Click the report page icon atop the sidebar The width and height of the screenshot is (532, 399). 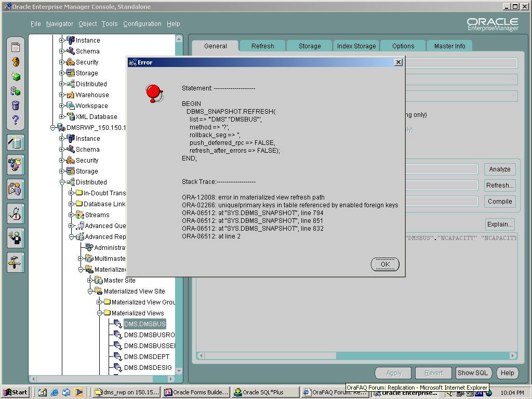pos(16,47)
